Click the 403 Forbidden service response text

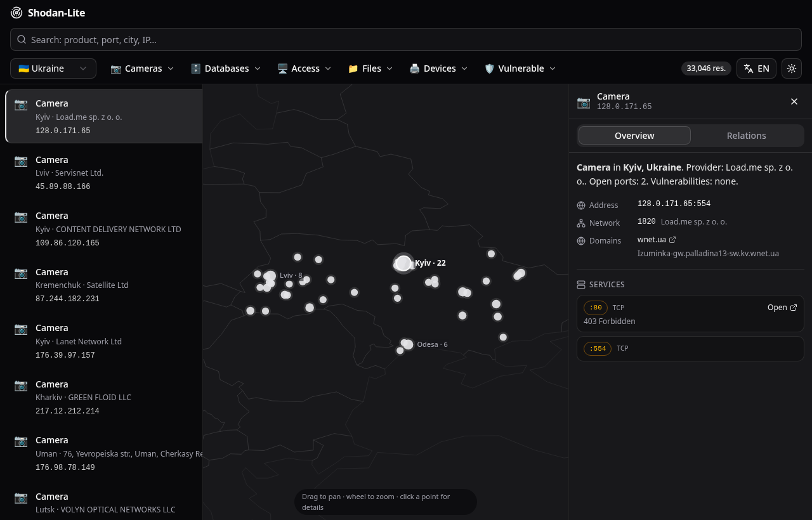(x=610, y=322)
